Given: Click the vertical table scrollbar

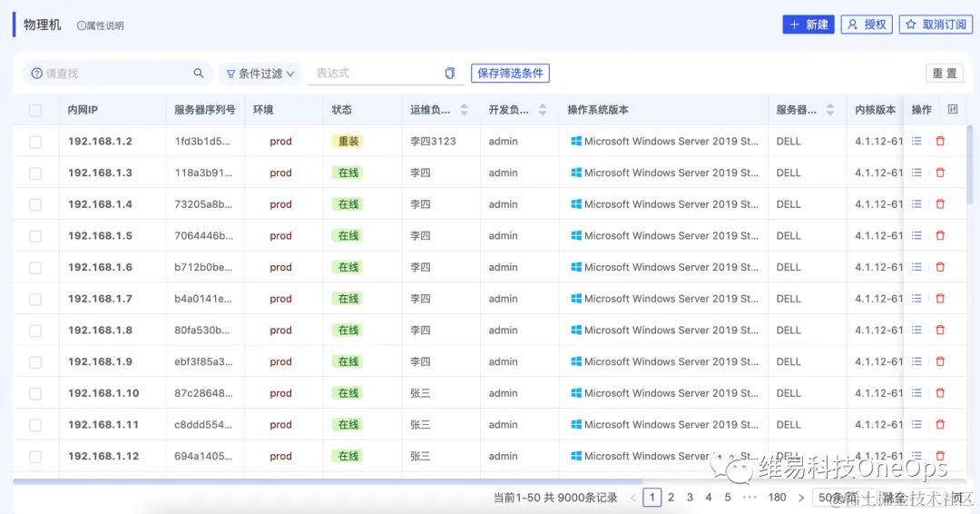Looking at the screenshot, I should click(969, 164).
